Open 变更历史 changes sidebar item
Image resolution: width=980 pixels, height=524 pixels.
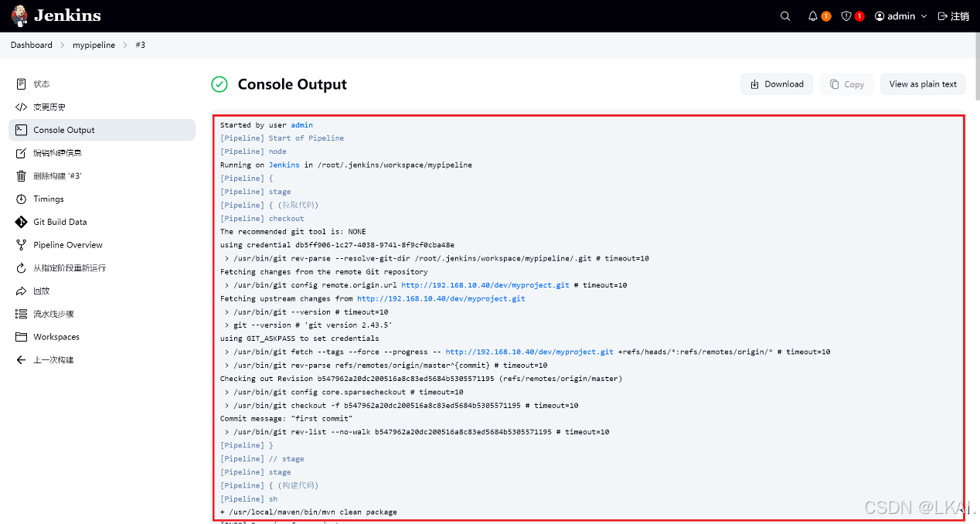[x=102, y=107]
